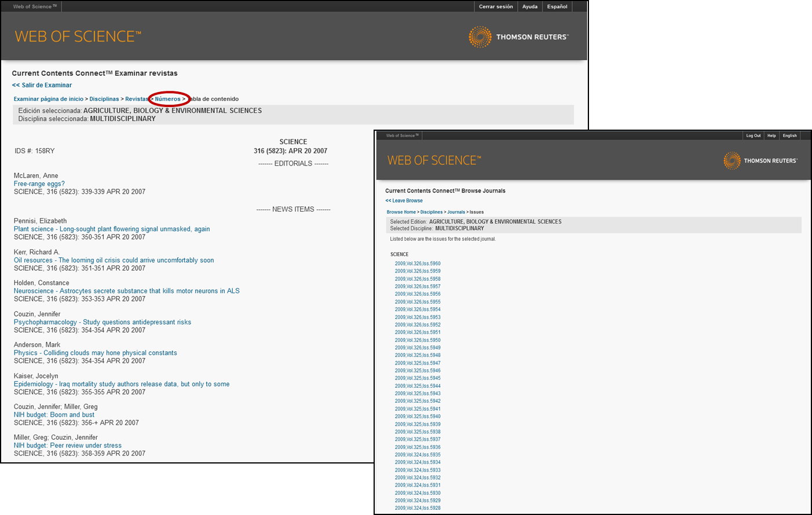This screenshot has height=515, width=812.
Task: Open issue 2009,Vol.325,Iss.5946
Action: [418, 371]
